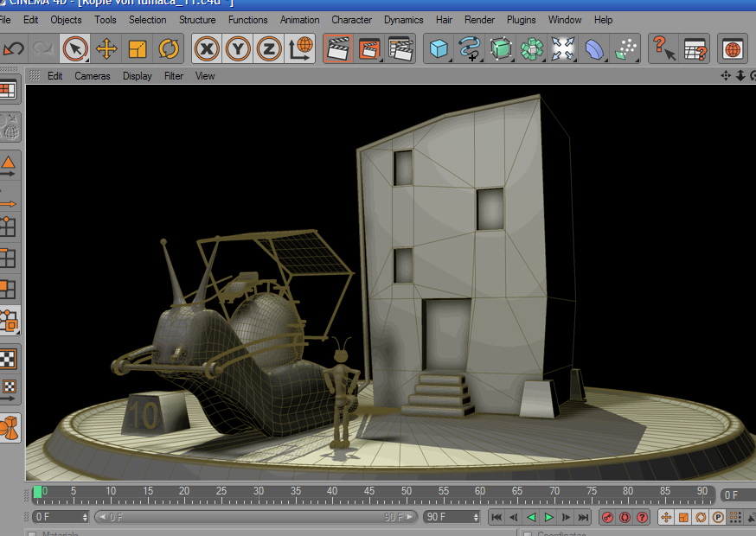
Task: Toggle Z axis lock
Action: [269, 49]
